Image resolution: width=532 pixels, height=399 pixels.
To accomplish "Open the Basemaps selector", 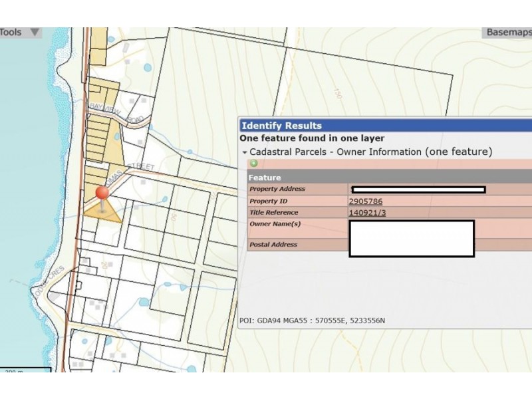I will 507,33.
